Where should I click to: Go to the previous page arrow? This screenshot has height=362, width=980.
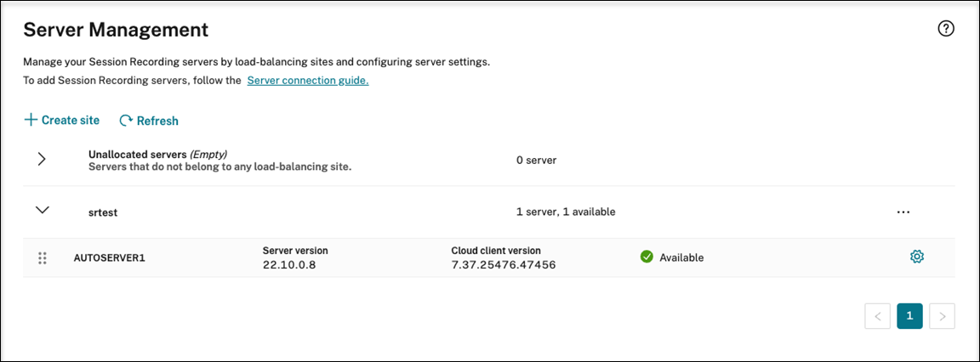(x=877, y=316)
